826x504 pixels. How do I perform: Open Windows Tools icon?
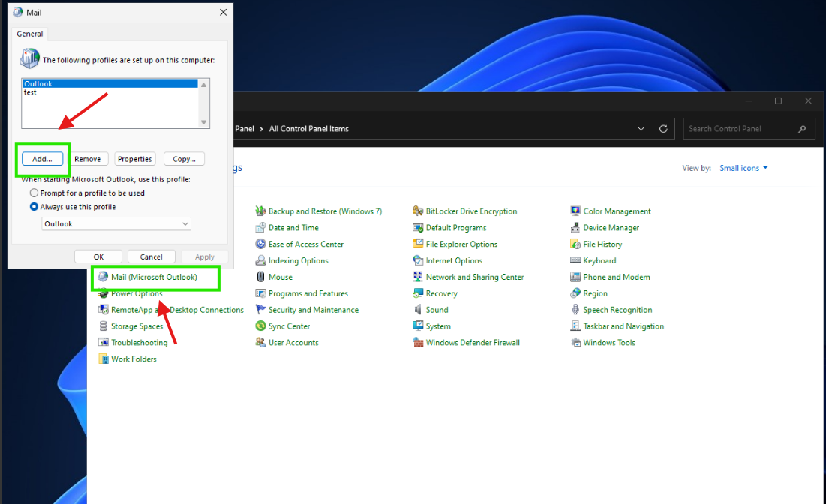click(575, 342)
